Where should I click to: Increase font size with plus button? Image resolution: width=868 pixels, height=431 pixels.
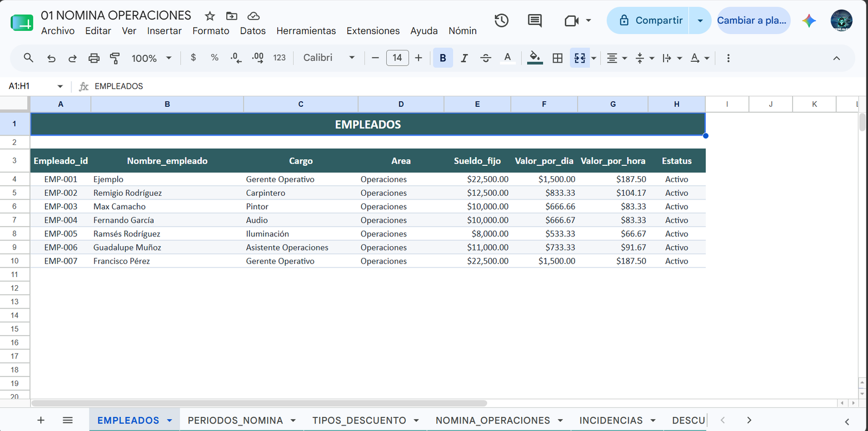tap(418, 57)
